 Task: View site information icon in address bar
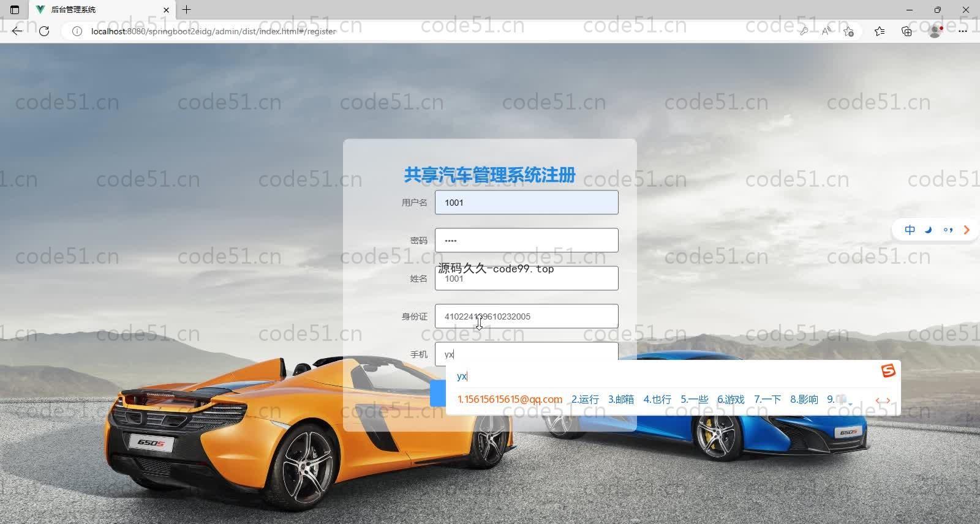[77, 31]
